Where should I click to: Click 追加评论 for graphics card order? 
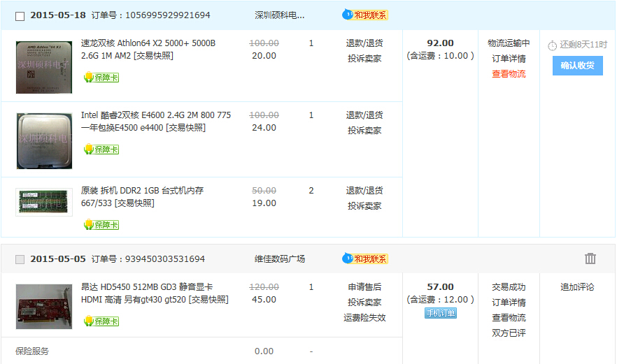point(577,287)
